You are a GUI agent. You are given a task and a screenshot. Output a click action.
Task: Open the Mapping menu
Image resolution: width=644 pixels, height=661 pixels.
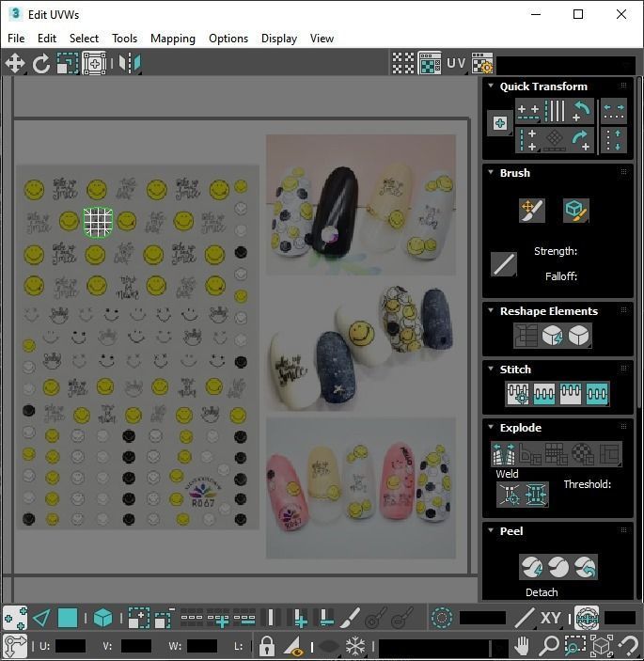[173, 39]
